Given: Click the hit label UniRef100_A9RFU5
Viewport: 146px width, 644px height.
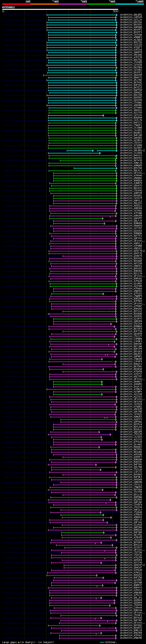Looking at the screenshot, I should (131, 193).
